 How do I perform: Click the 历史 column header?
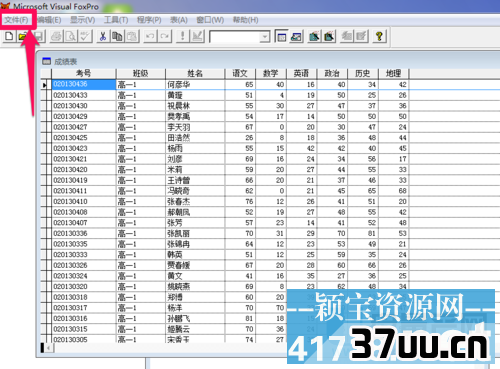pyautogui.click(x=363, y=74)
